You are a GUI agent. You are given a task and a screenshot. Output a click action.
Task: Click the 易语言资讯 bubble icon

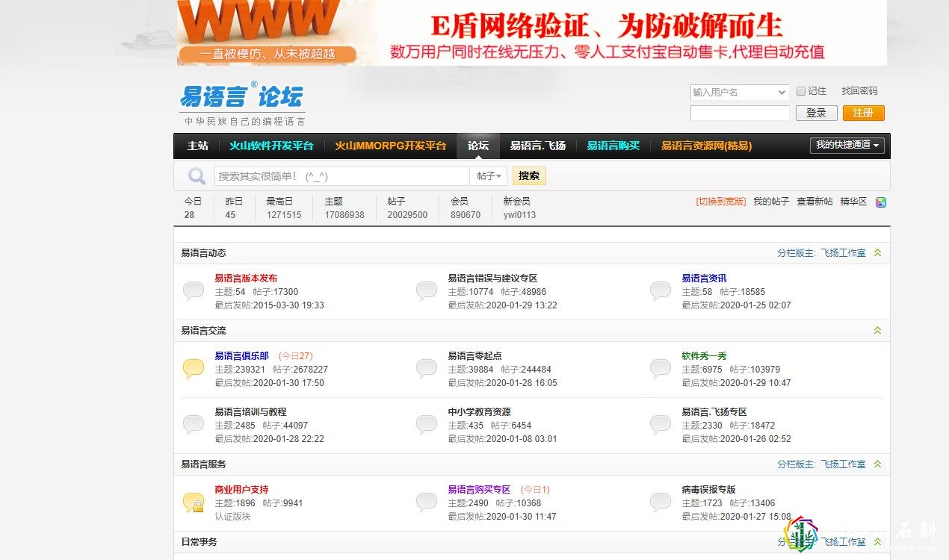pyautogui.click(x=661, y=290)
